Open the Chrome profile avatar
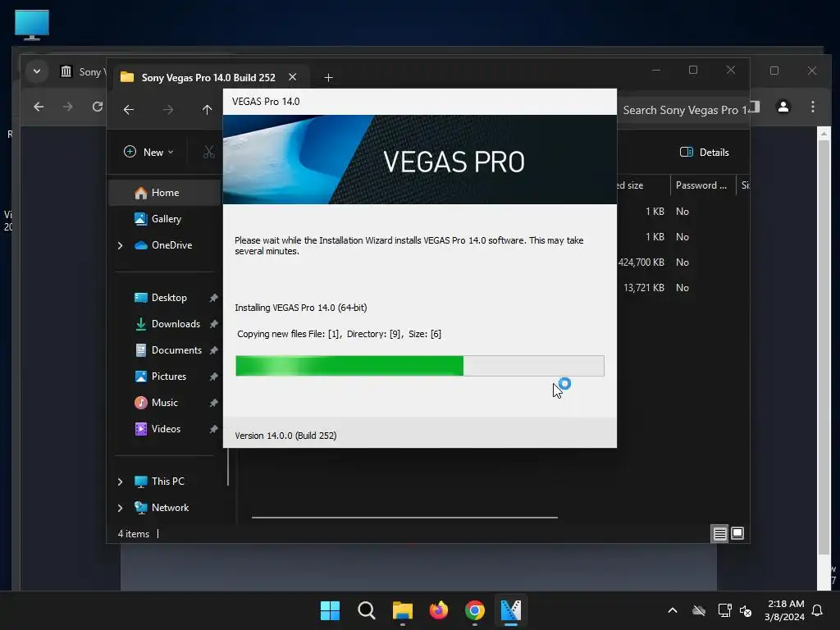This screenshot has height=630, width=840. pos(783,107)
